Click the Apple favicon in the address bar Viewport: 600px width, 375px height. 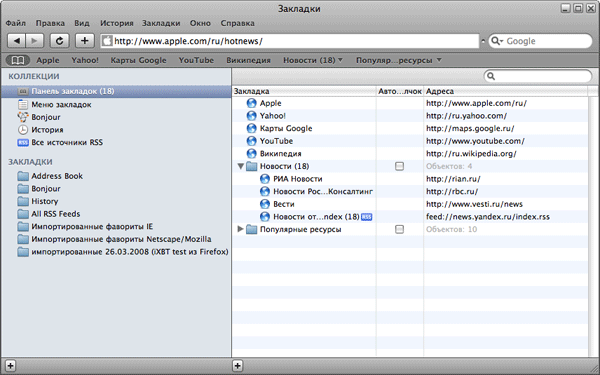click(108, 41)
